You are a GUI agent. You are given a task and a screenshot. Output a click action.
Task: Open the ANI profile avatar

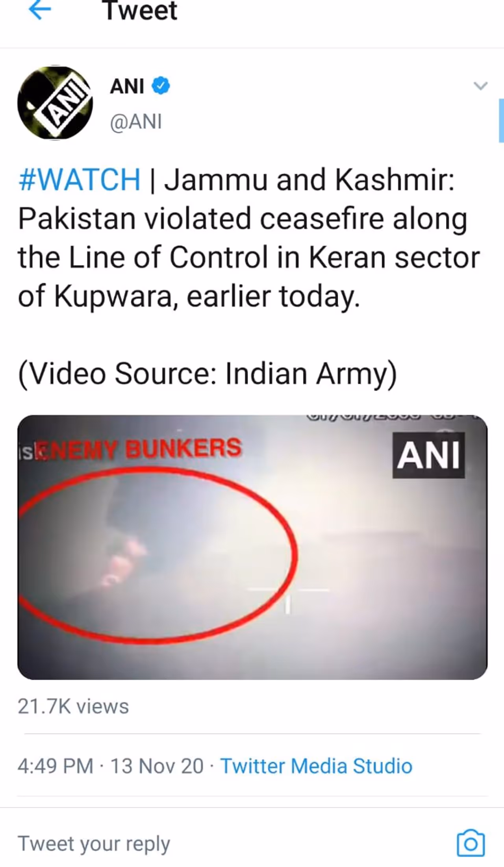(55, 103)
